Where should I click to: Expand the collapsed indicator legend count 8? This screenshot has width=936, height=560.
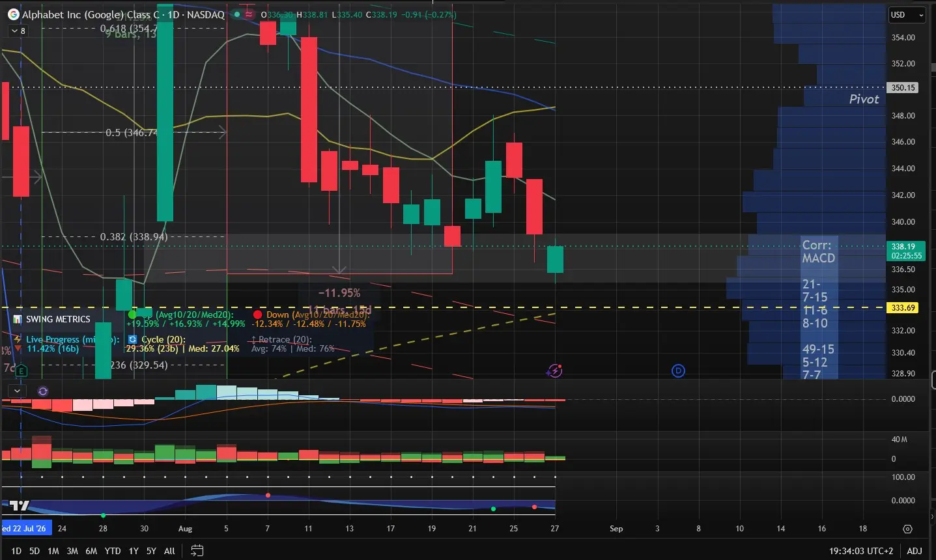point(18,31)
